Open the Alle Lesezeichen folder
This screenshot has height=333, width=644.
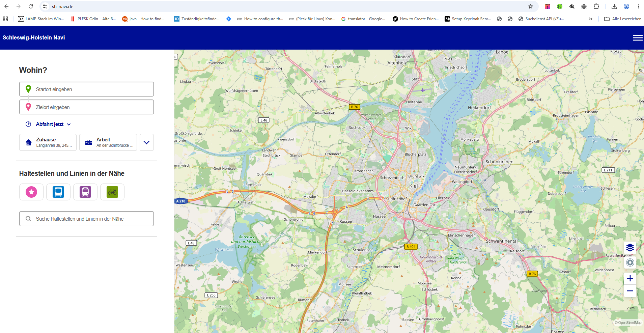coord(623,19)
